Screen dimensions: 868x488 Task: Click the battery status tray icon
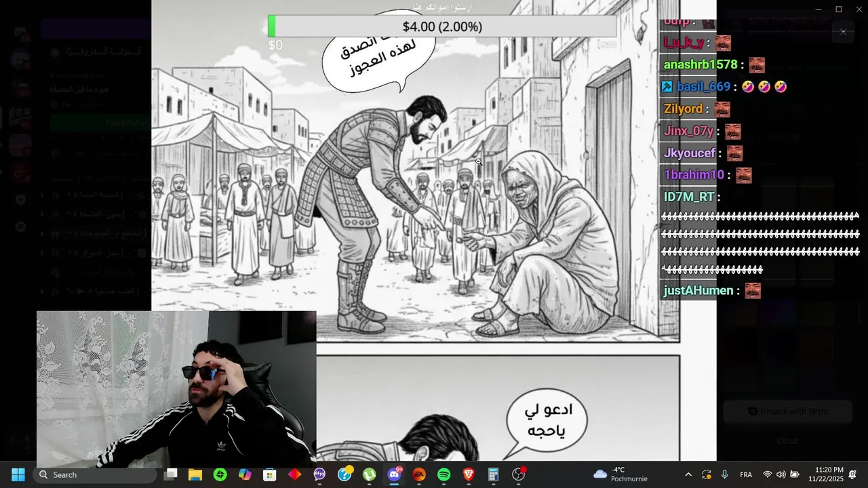[x=794, y=474]
